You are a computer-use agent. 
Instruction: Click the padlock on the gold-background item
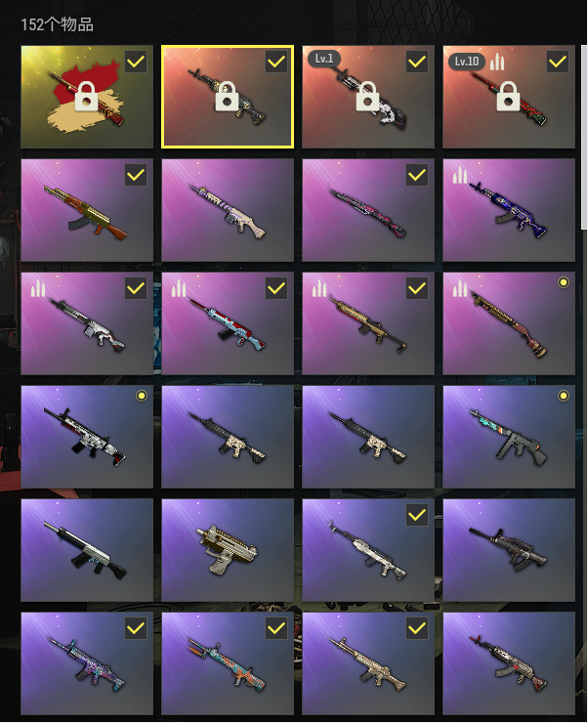pyautogui.click(x=87, y=97)
